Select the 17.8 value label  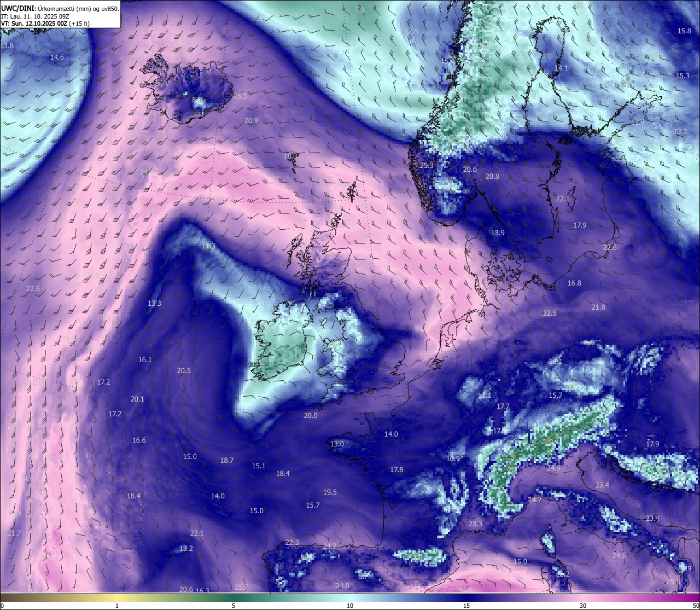tap(396, 470)
